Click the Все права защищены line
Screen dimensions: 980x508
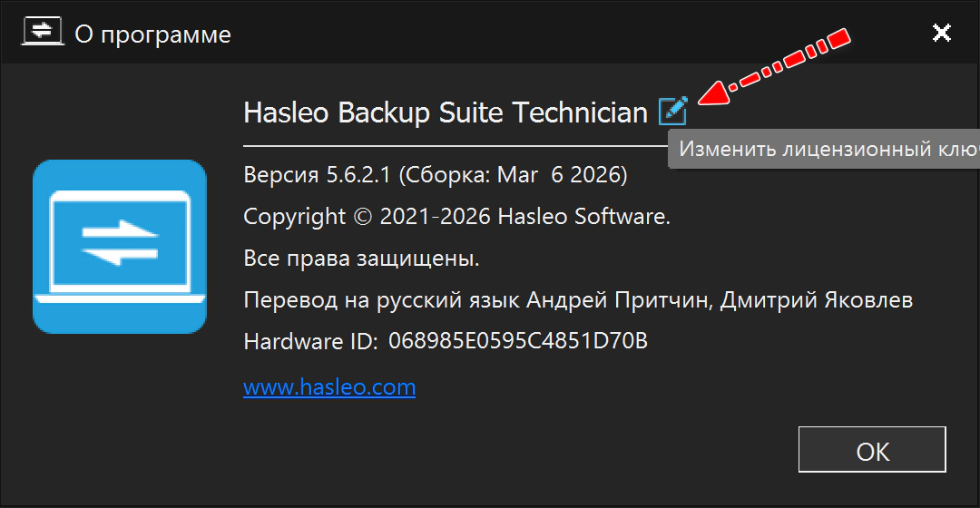(361, 259)
